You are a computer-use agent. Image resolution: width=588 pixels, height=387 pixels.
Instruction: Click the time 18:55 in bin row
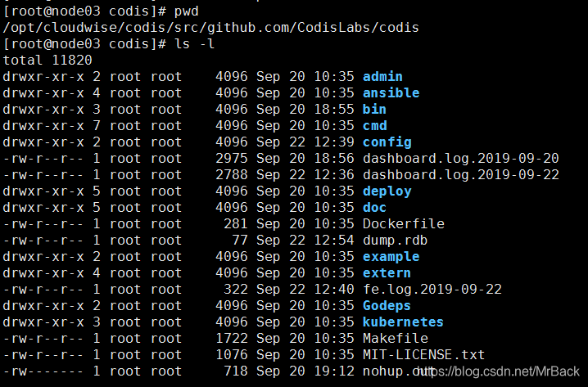[334, 110]
